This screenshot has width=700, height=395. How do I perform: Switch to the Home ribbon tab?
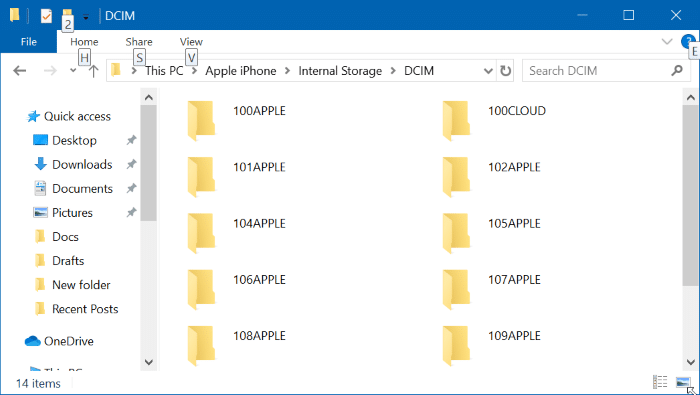click(x=84, y=42)
